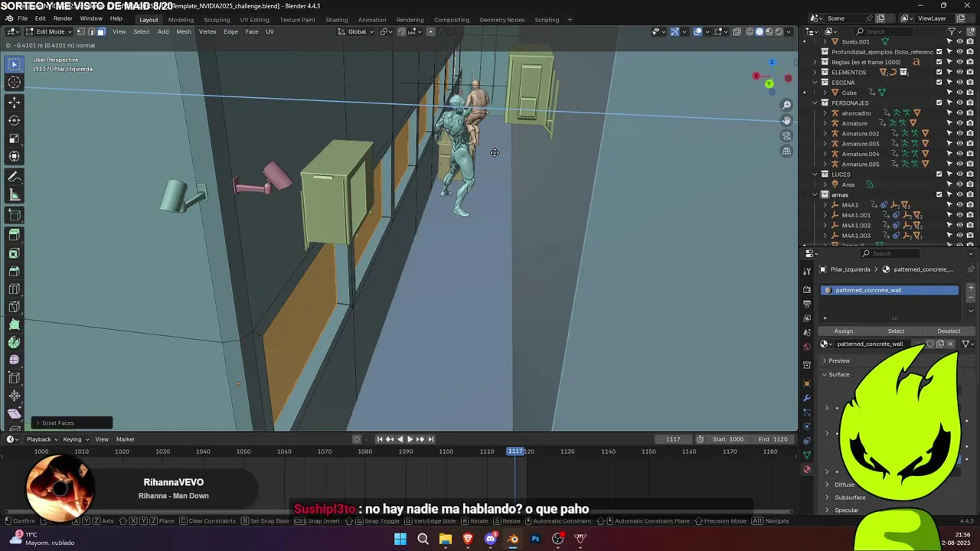Open the overlays options dropdown arrow
Viewport: 980px width, 551px height.
click(708, 31)
